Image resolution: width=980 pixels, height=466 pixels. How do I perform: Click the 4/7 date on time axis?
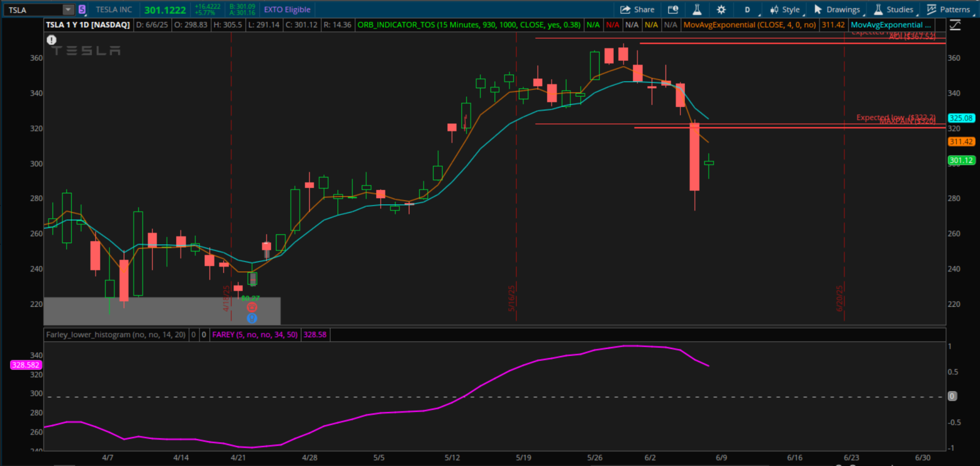[107, 458]
